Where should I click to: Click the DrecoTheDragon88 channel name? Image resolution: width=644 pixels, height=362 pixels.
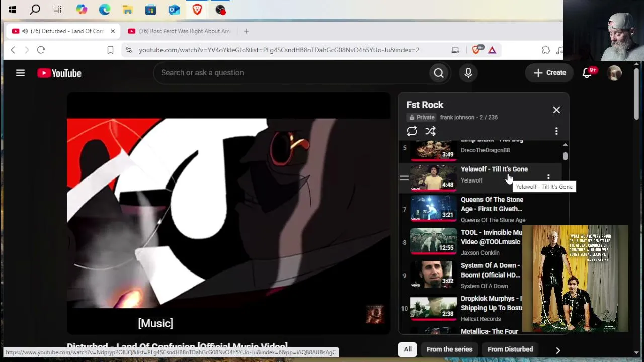[x=485, y=150]
